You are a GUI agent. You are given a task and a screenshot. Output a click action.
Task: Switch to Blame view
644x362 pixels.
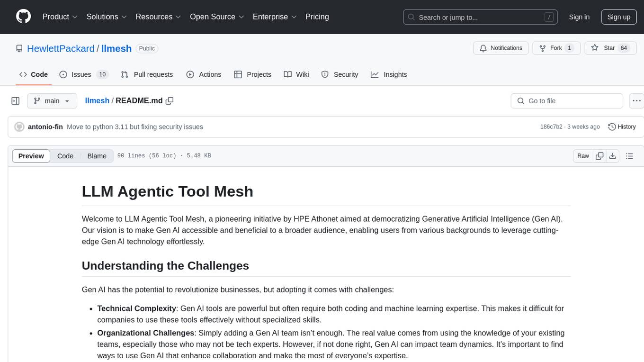coord(97,156)
